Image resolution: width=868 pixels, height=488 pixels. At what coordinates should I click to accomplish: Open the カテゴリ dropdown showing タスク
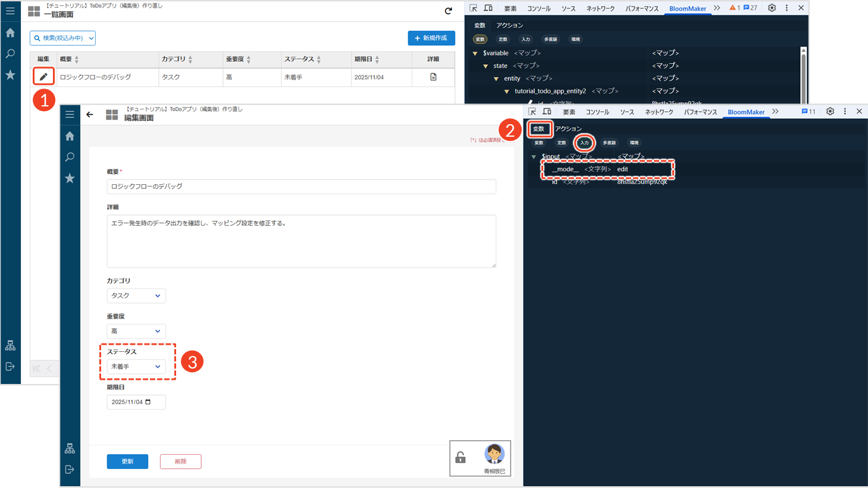[x=136, y=295]
